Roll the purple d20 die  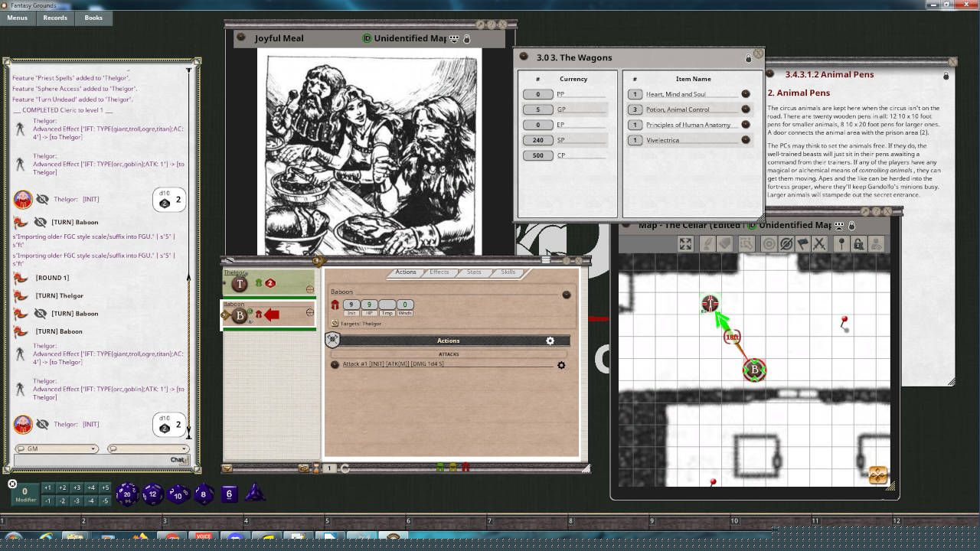(x=127, y=494)
